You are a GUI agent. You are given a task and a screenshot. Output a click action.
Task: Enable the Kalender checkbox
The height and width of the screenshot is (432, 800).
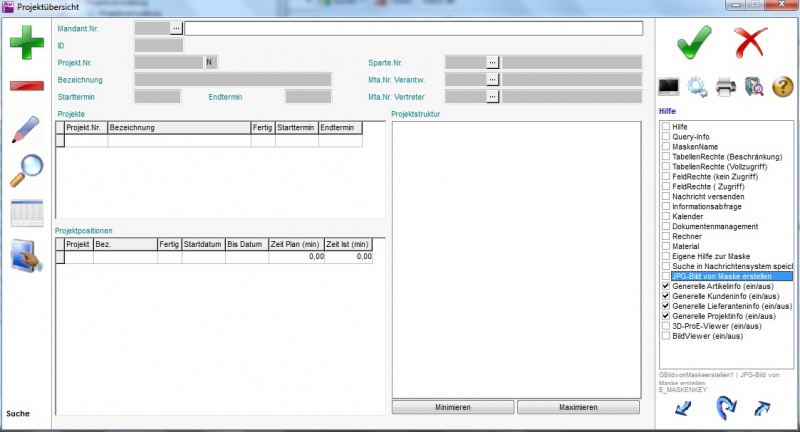point(665,216)
